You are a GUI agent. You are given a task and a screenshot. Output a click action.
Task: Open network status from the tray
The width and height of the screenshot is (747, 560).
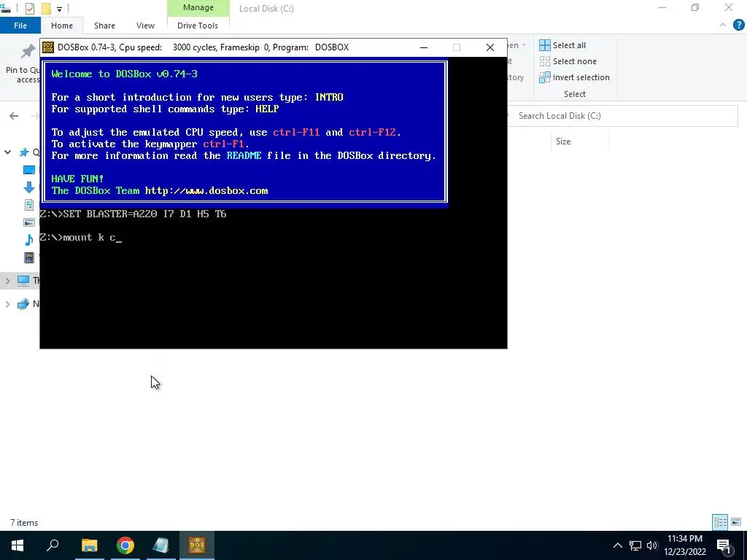click(635, 545)
